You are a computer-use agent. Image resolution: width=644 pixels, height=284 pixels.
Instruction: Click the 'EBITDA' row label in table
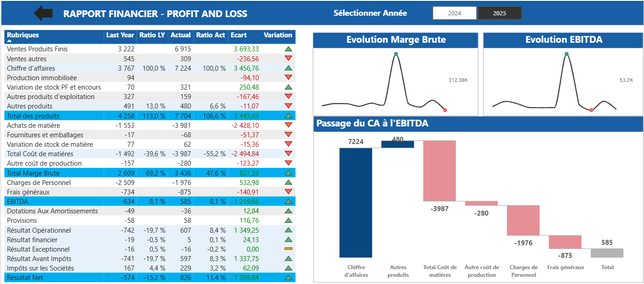click(18, 201)
